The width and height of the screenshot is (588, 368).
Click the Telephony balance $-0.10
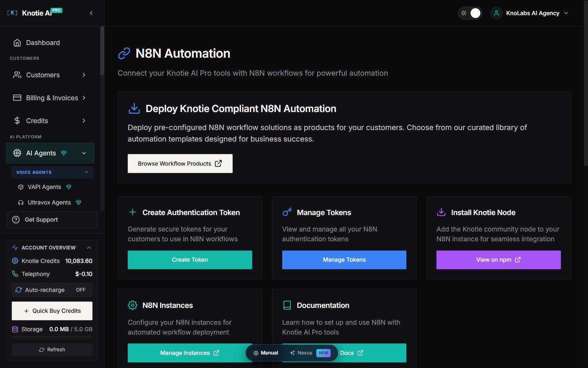(84, 274)
